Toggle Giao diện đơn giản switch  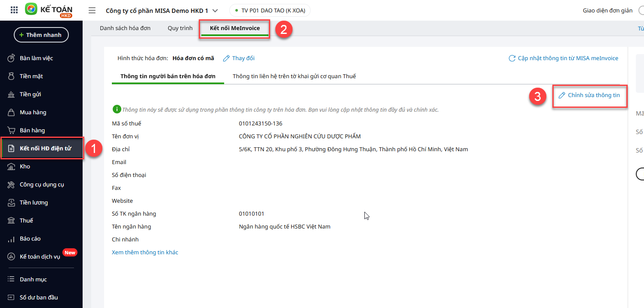[x=640, y=10]
